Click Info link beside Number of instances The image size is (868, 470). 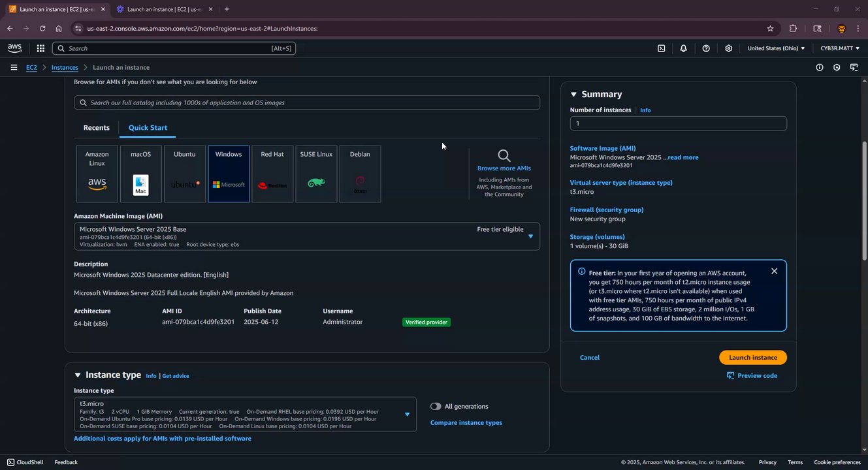(x=645, y=110)
